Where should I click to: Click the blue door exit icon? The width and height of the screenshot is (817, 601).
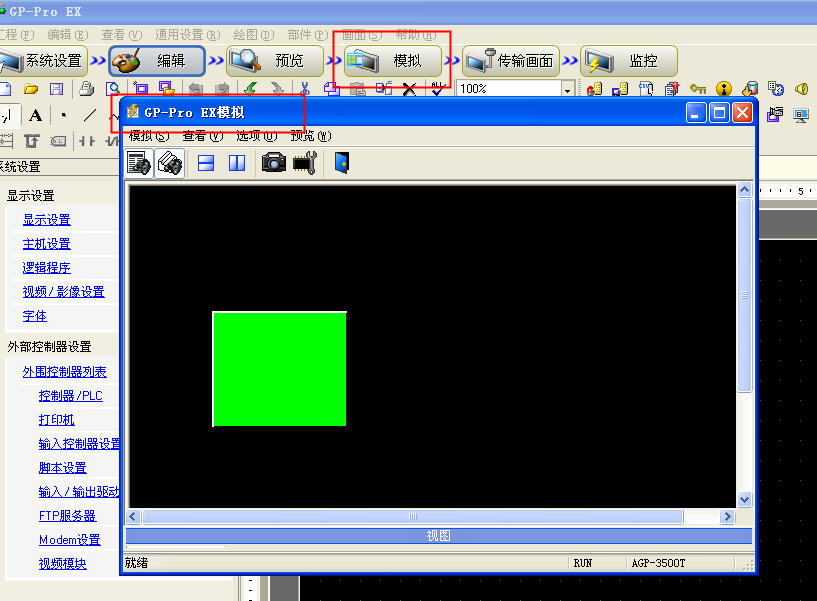pyautogui.click(x=342, y=163)
